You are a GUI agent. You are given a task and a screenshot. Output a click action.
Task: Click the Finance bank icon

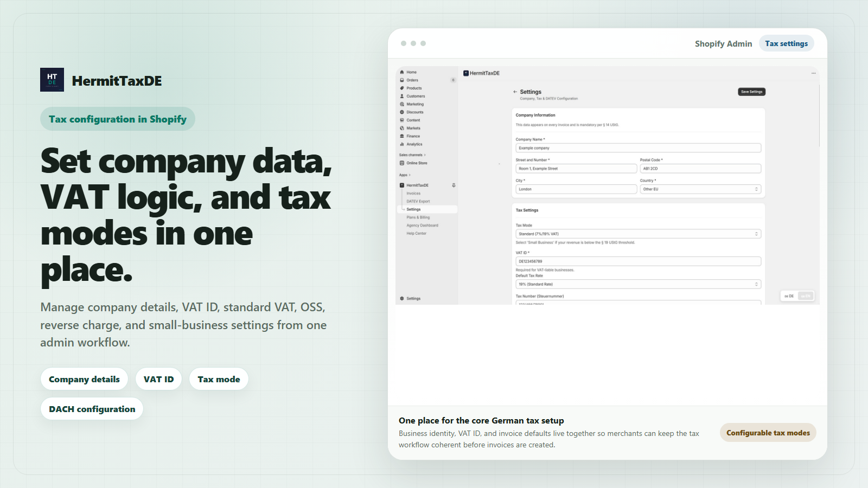click(x=402, y=136)
